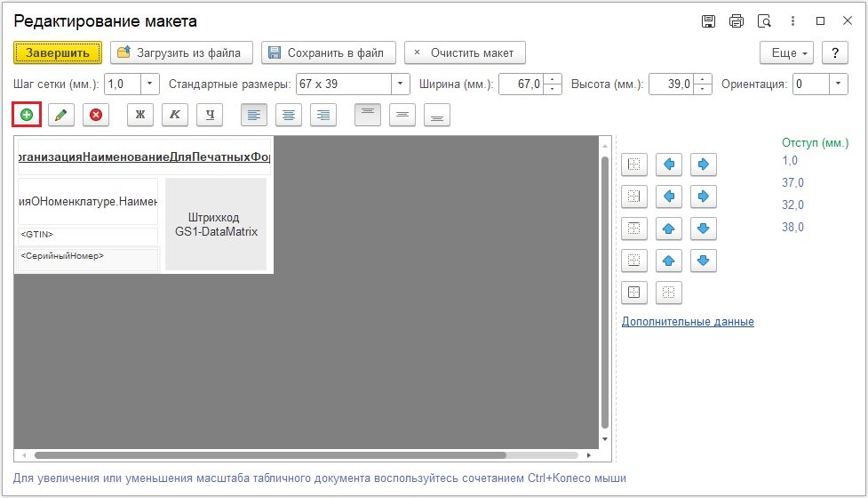The width and height of the screenshot is (868, 498).
Task: Click the horizontal scrollbar of the layout
Action: [x=267, y=455]
